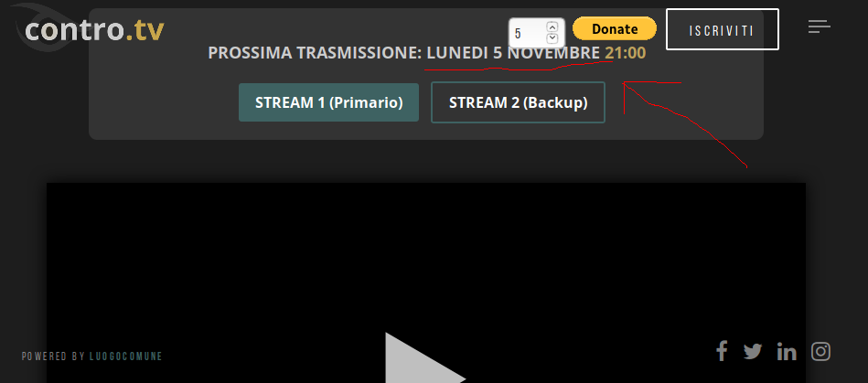The width and height of the screenshot is (868, 383).
Task: Increase the donation amount with up arrow
Action: (552, 27)
